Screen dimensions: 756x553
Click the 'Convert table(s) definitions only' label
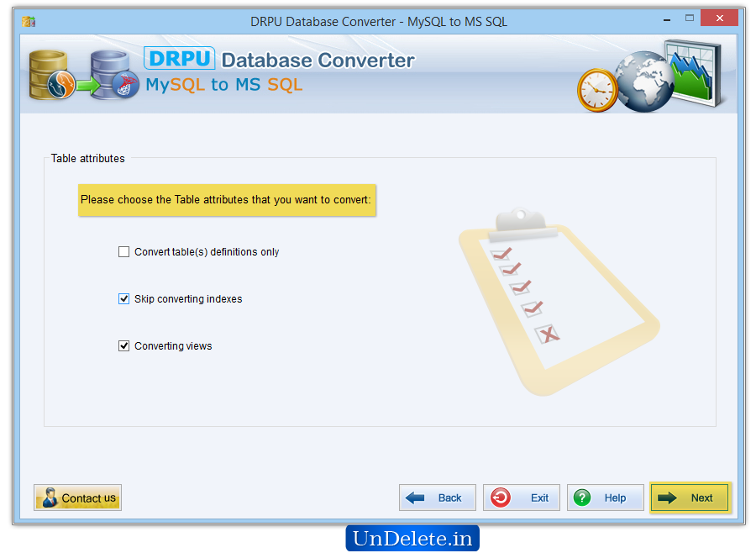(207, 252)
